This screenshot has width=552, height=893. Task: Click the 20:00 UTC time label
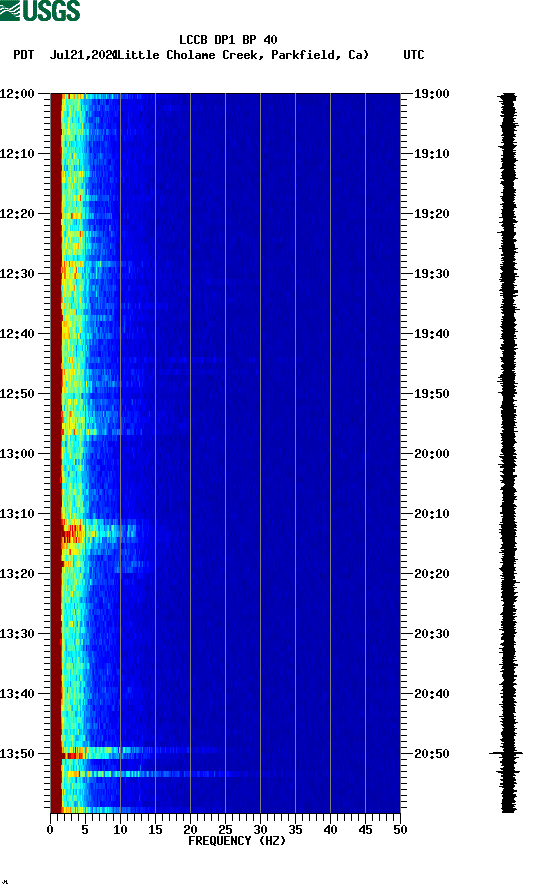point(431,453)
